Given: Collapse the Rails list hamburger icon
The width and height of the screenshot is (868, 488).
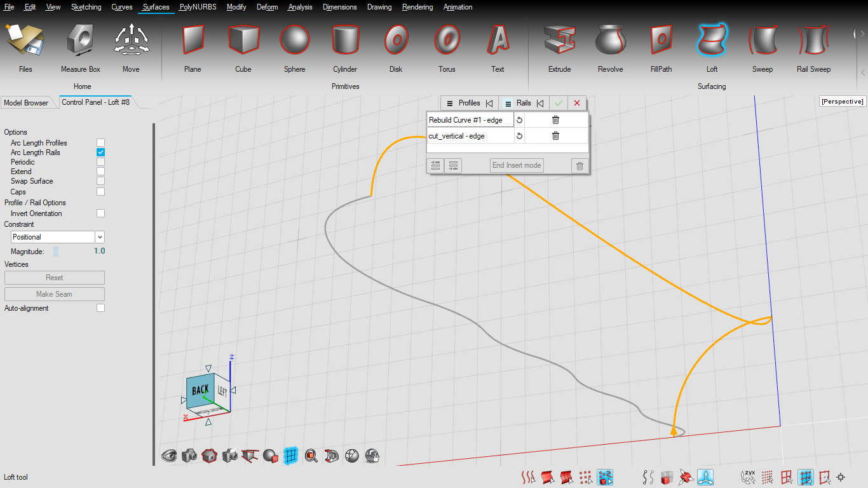Looking at the screenshot, I should coord(508,103).
